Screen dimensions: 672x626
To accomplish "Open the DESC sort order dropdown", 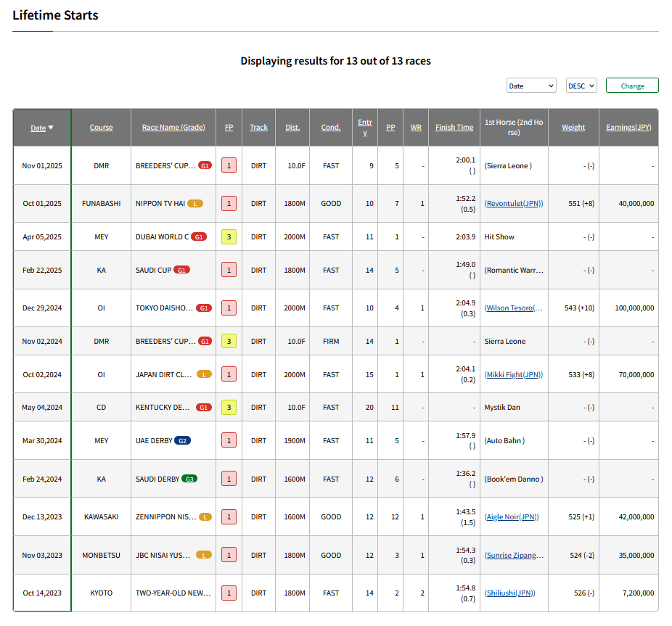I will click(x=581, y=86).
